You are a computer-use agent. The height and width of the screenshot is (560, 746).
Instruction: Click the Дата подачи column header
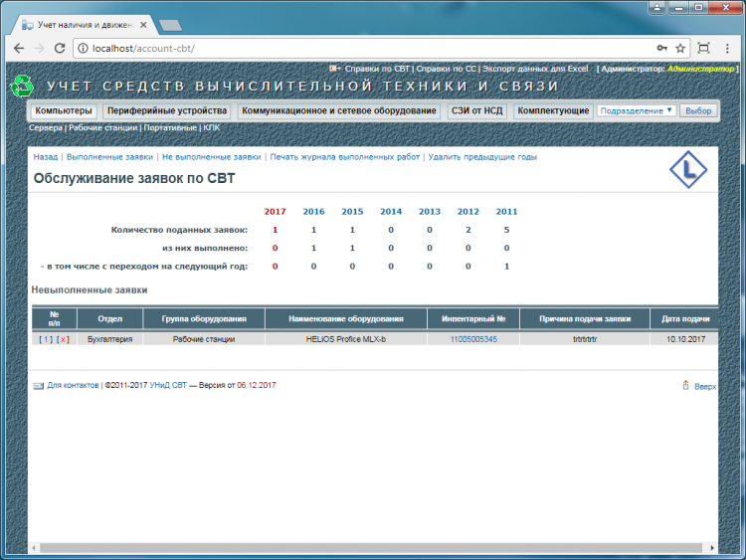685,318
